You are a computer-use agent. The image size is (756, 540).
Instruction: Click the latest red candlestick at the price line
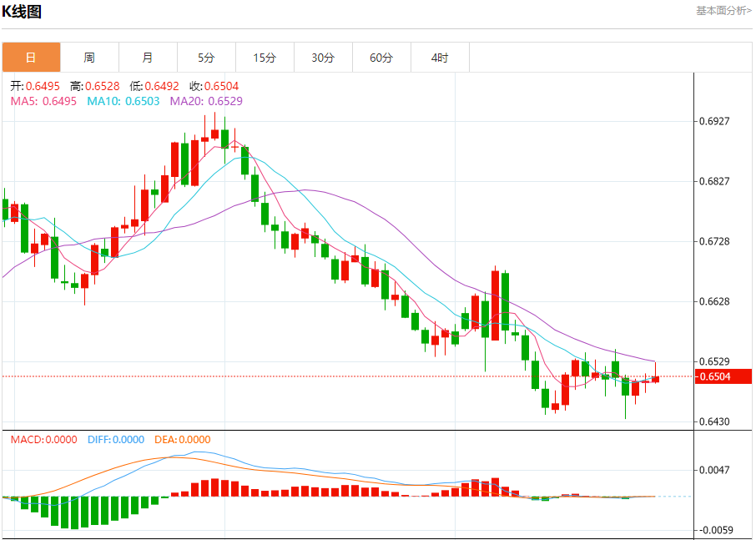point(655,379)
